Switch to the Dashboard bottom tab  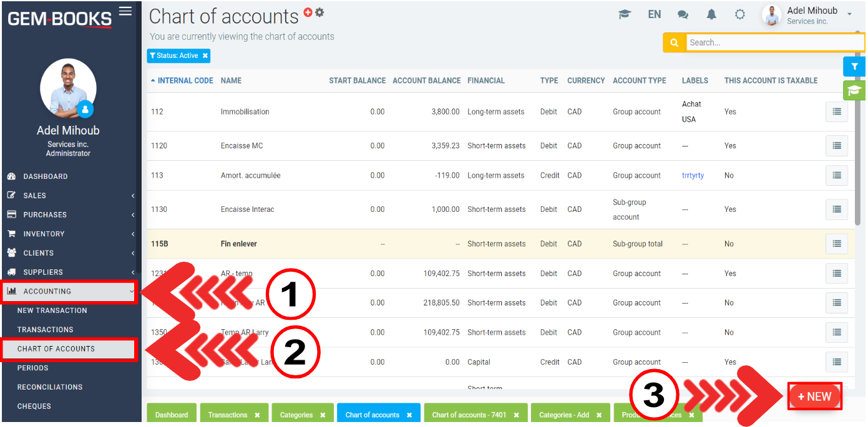coord(171,415)
